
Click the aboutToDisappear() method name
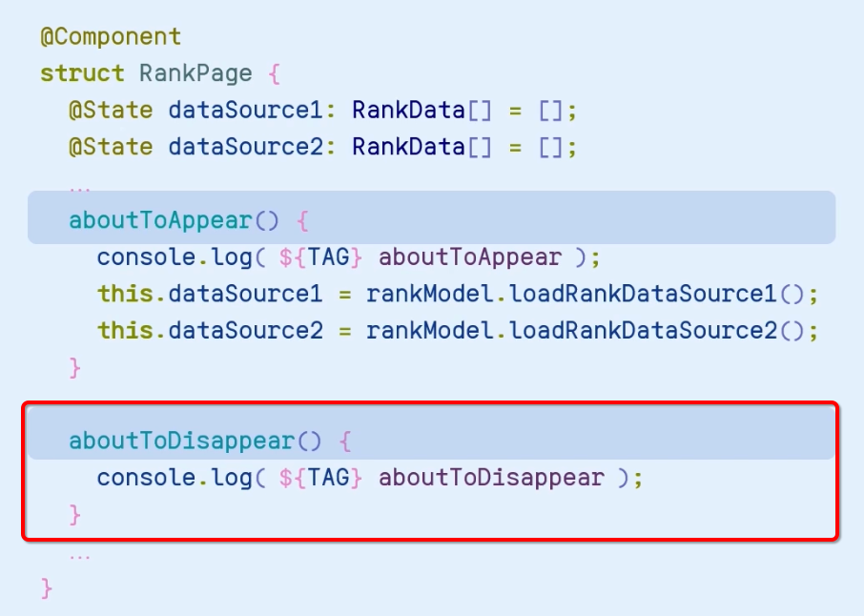click(x=195, y=441)
